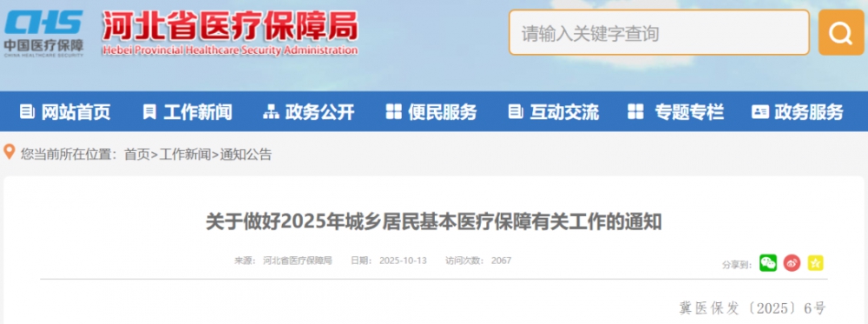This screenshot has width=868, height=324.
Task: Open the 工作新闻 navigation menu
Action: tap(187, 112)
